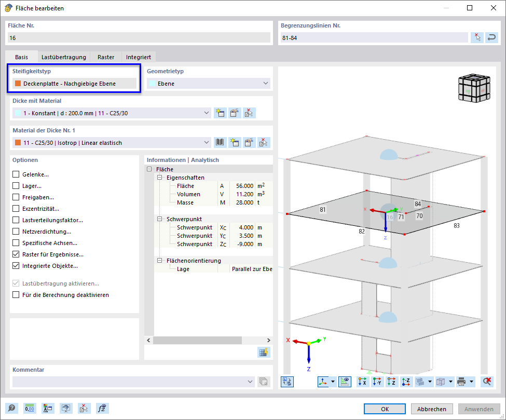
Task: Uncheck Integrierte Objekte...
Action: click(x=16, y=266)
